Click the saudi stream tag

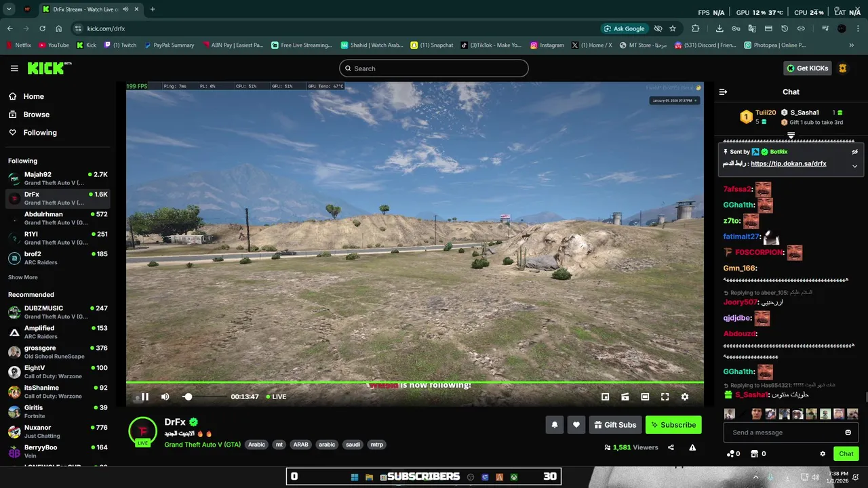tap(353, 445)
